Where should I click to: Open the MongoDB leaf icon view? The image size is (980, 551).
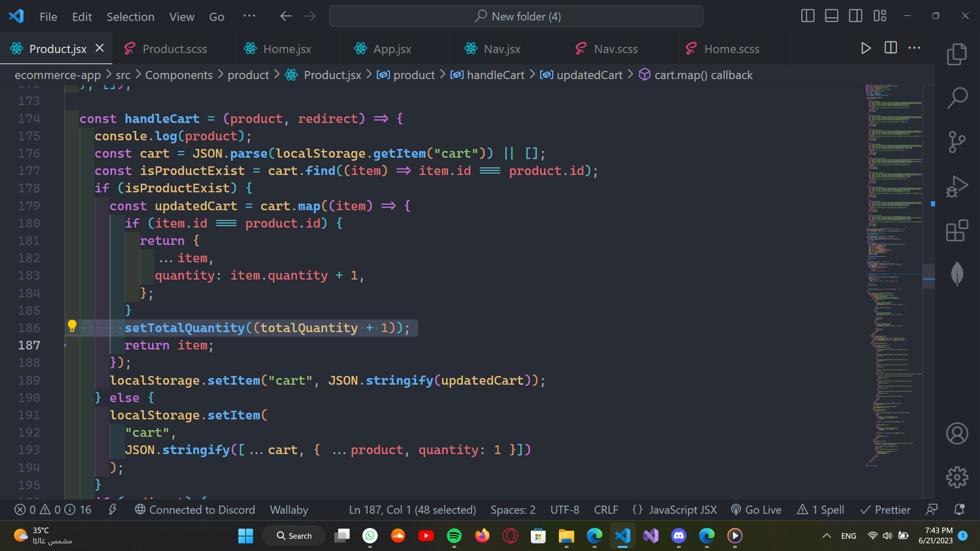957,274
